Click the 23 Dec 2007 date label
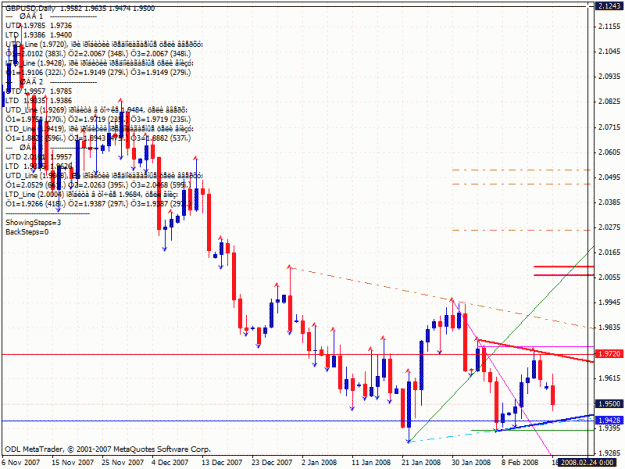This screenshot has width=625, height=469. 271,462
